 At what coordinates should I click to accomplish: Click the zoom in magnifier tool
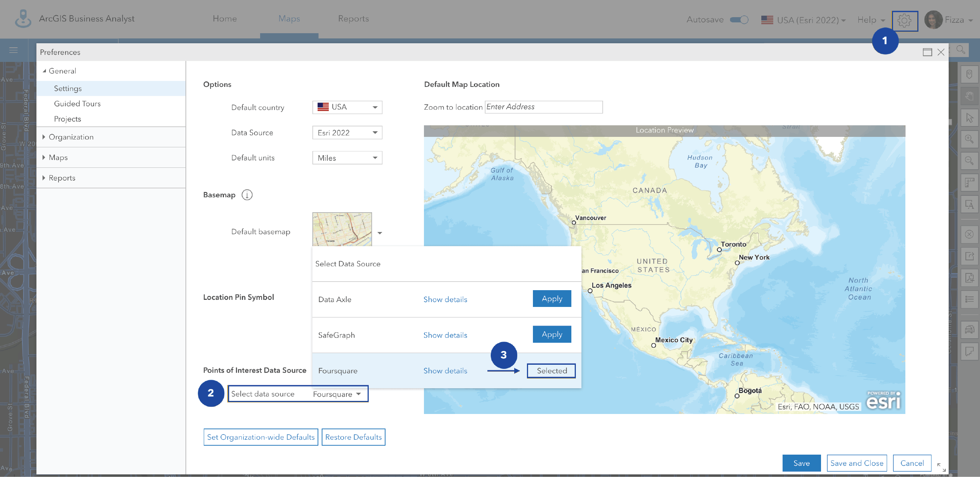tap(969, 139)
